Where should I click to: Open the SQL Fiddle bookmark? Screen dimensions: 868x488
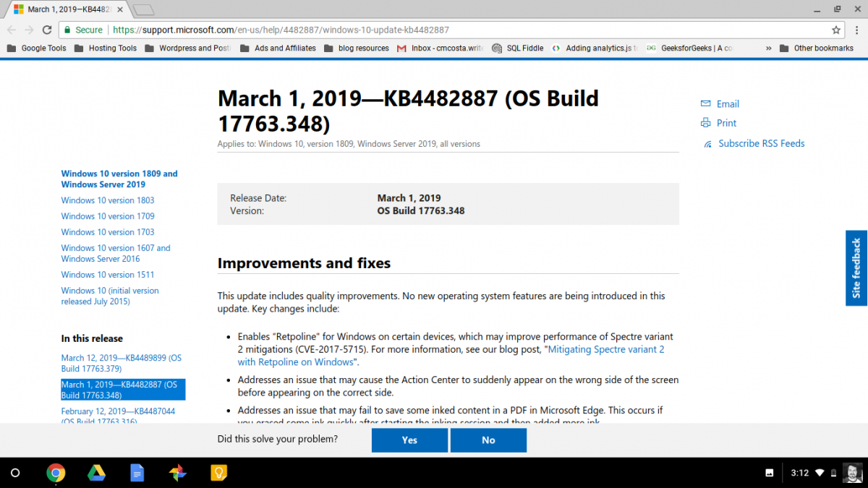tap(517, 48)
